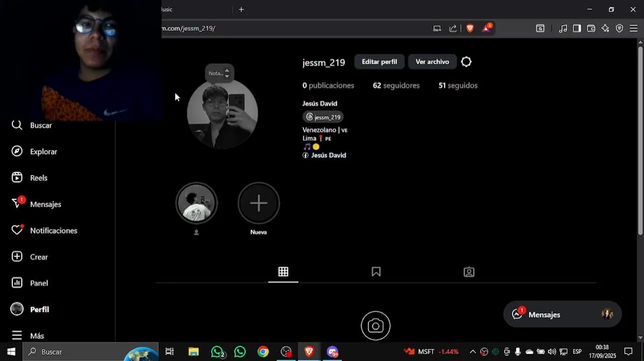This screenshot has height=361, width=644.
Task: Open the existing story highlight
Action: [196, 203]
